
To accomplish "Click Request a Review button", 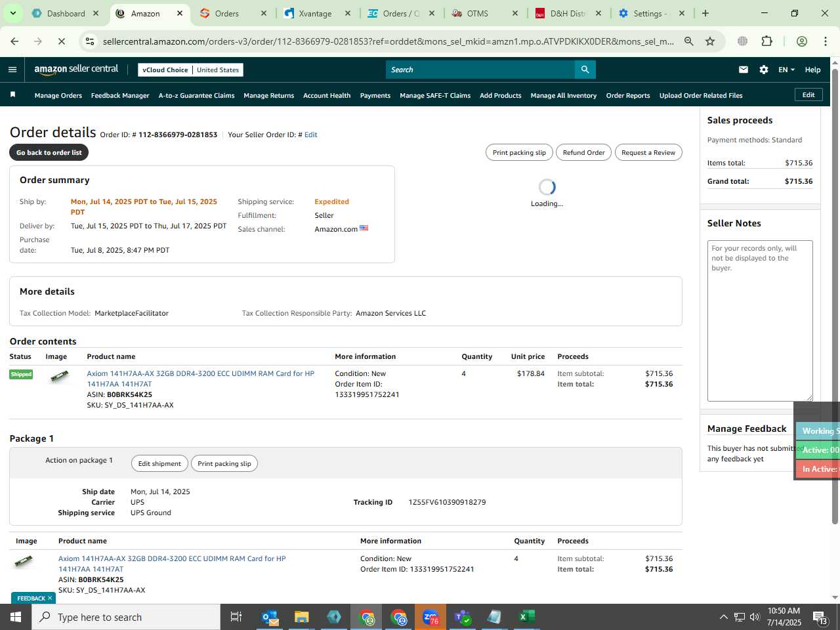I will pos(648,152).
